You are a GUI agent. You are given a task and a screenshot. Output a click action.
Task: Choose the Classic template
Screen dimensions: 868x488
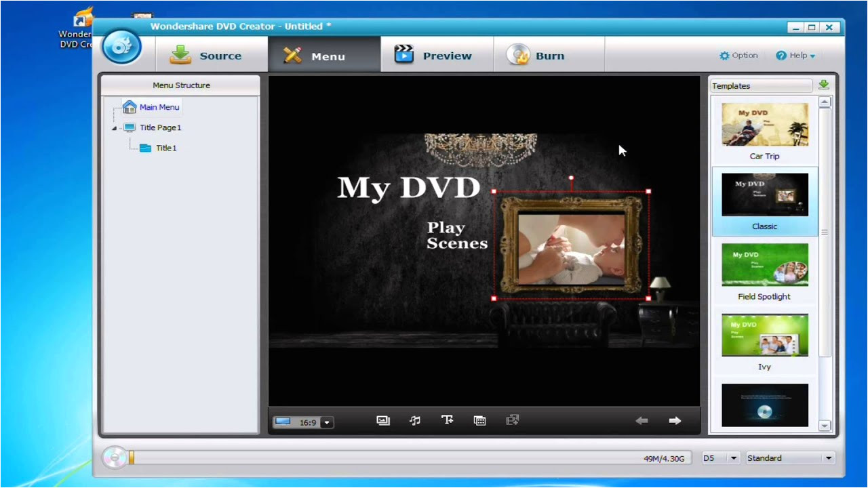[x=765, y=201]
